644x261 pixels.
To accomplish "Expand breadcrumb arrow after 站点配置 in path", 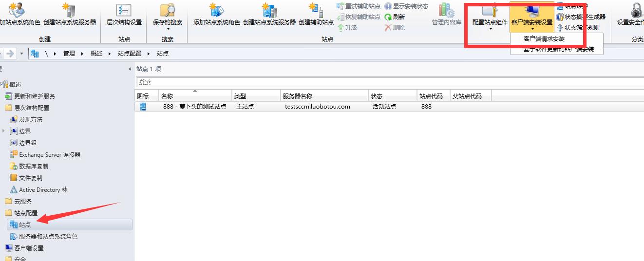I will pyautogui.click(x=149, y=54).
